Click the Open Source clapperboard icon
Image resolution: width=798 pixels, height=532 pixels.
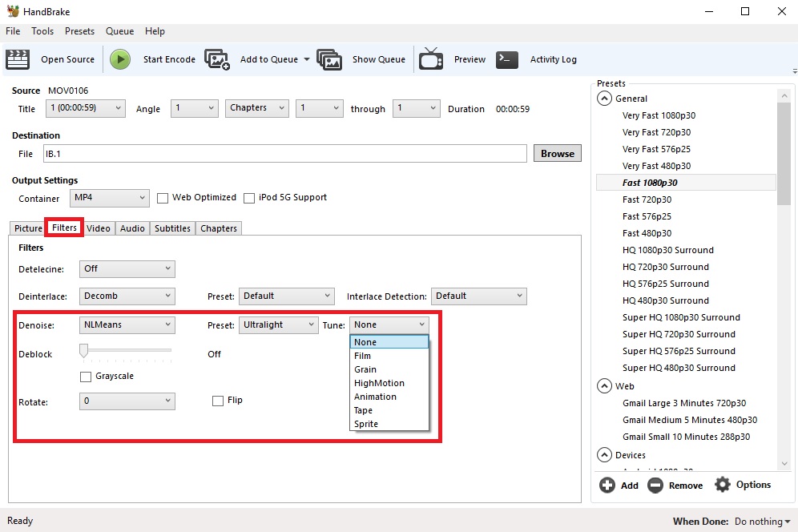pos(18,59)
